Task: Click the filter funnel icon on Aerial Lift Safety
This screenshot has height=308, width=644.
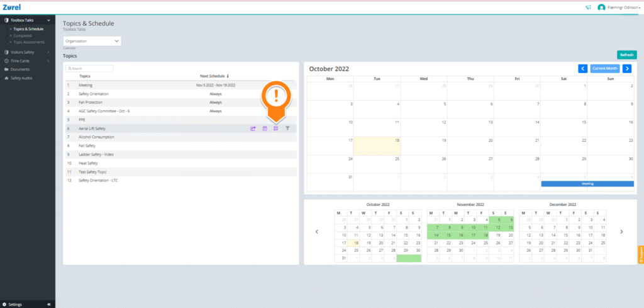Action: pos(287,128)
